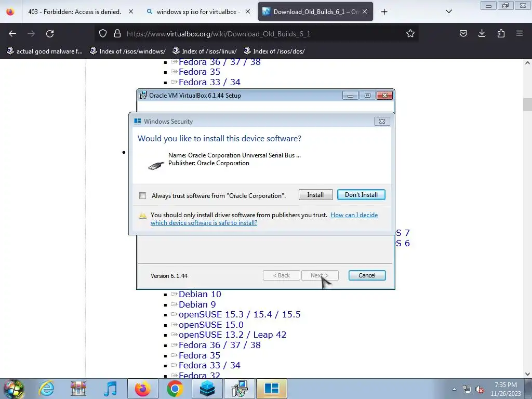
Task: Click the page scrollbar thumb
Action: (527, 104)
